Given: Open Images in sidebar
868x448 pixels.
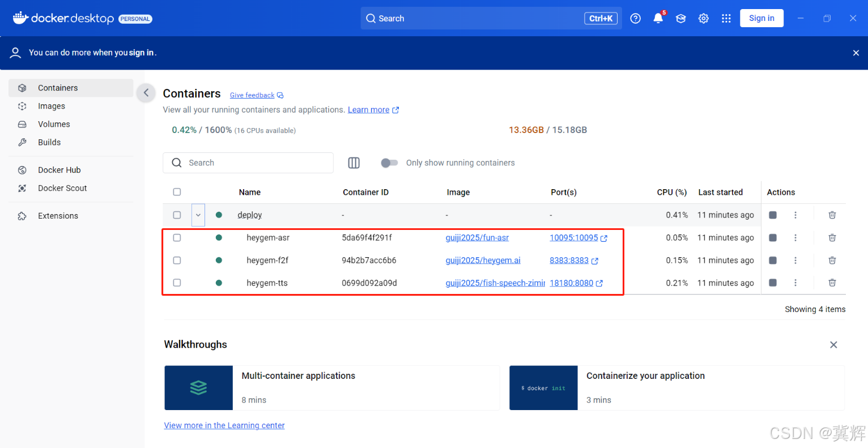Looking at the screenshot, I should [71, 106].
